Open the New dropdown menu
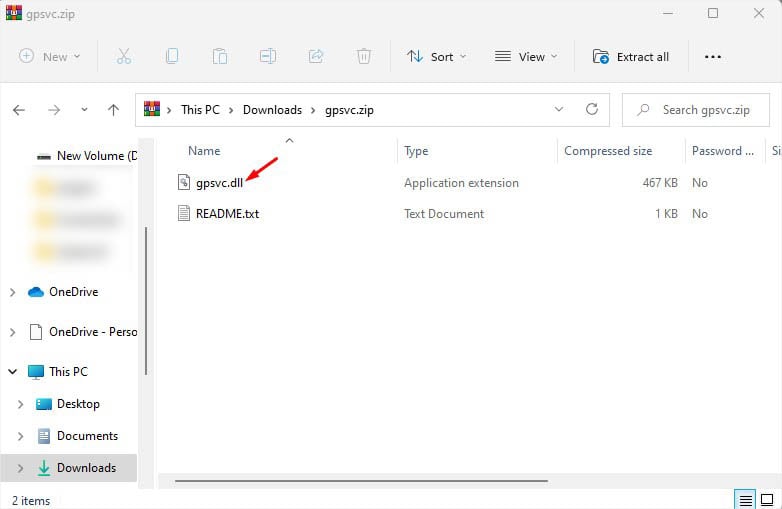The width and height of the screenshot is (782, 509). click(49, 56)
